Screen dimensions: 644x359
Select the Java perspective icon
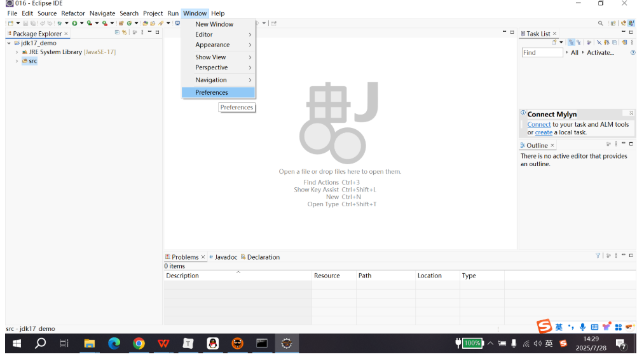click(x=631, y=23)
